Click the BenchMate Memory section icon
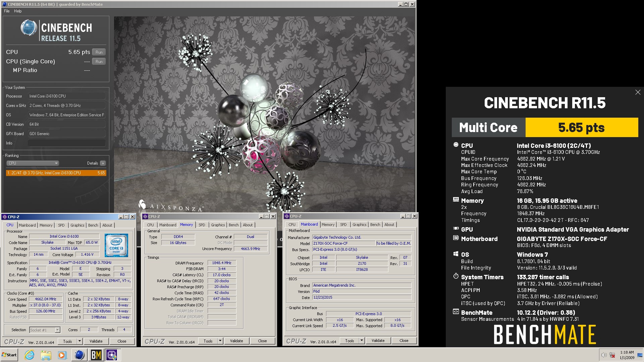The width and height of the screenshot is (644, 362). pyautogui.click(x=456, y=199)
